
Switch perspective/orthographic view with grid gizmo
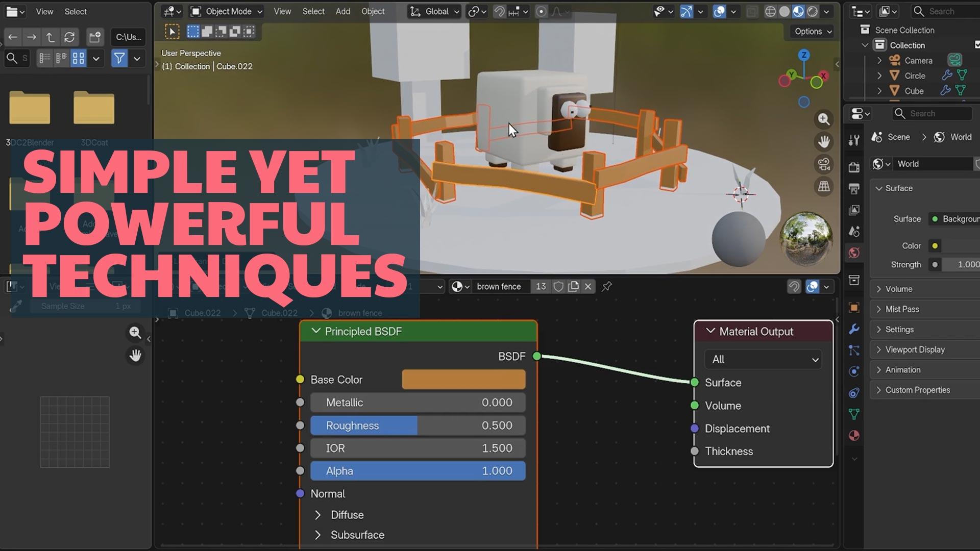pos(823,187)
